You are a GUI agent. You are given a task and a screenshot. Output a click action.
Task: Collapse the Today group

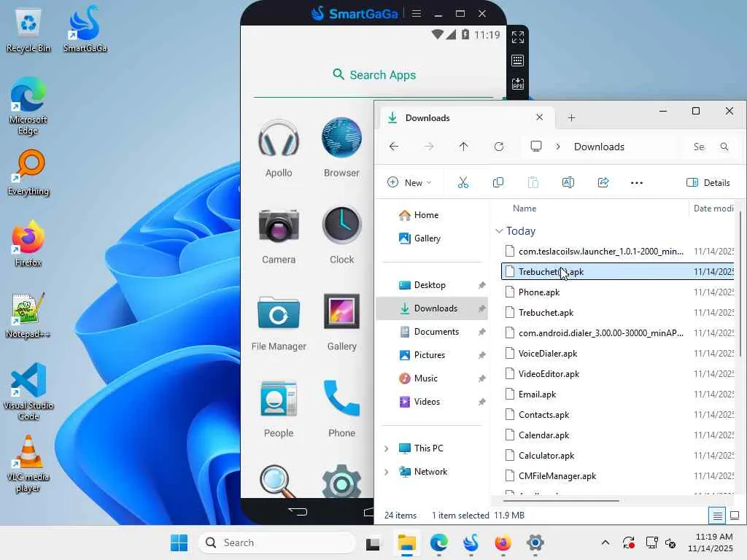[x=499, y=231]
